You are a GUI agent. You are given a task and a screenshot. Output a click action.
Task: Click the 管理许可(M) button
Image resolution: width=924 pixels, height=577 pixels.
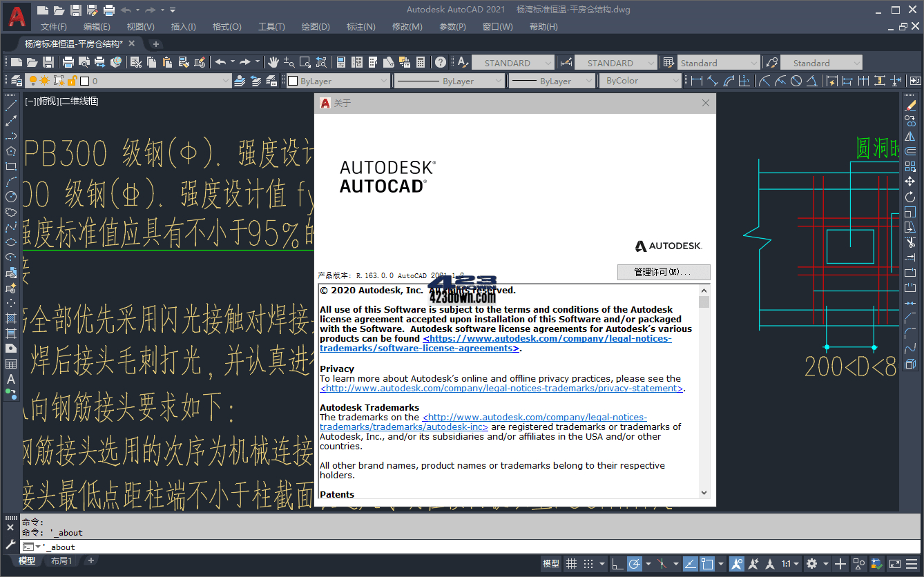pos(663,272)
